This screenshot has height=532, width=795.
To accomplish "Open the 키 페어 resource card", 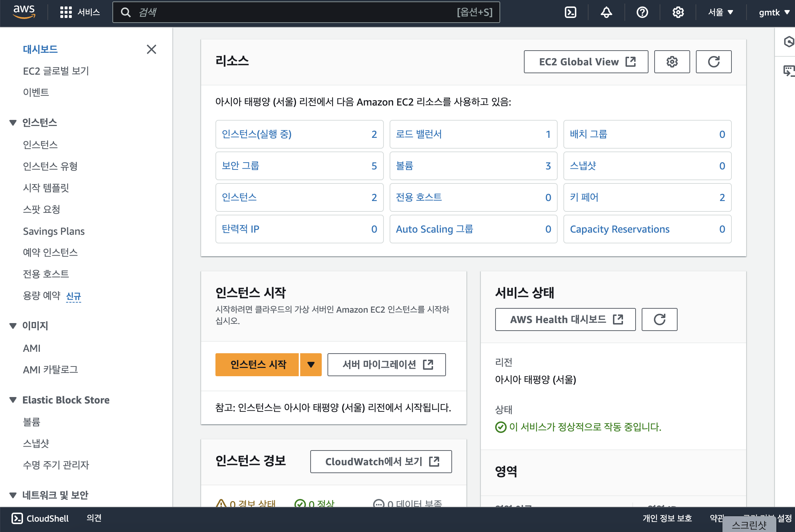I will coord(647,197).
